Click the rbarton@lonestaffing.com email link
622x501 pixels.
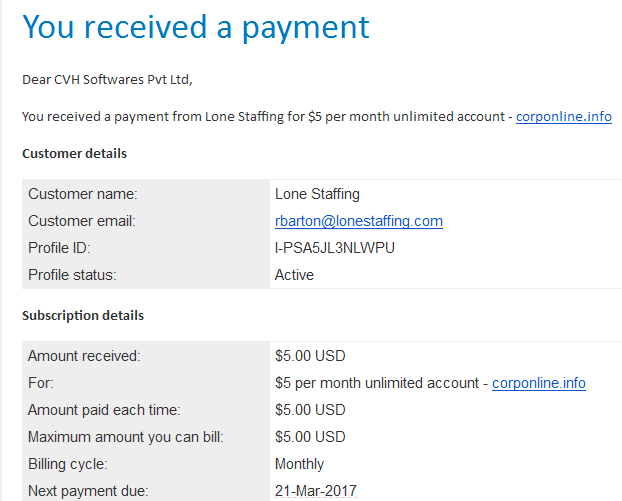(359, 221)
